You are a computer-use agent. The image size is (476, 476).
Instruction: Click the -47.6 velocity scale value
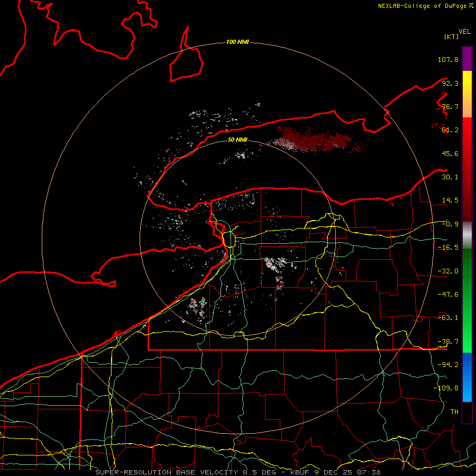click(448, 295)
